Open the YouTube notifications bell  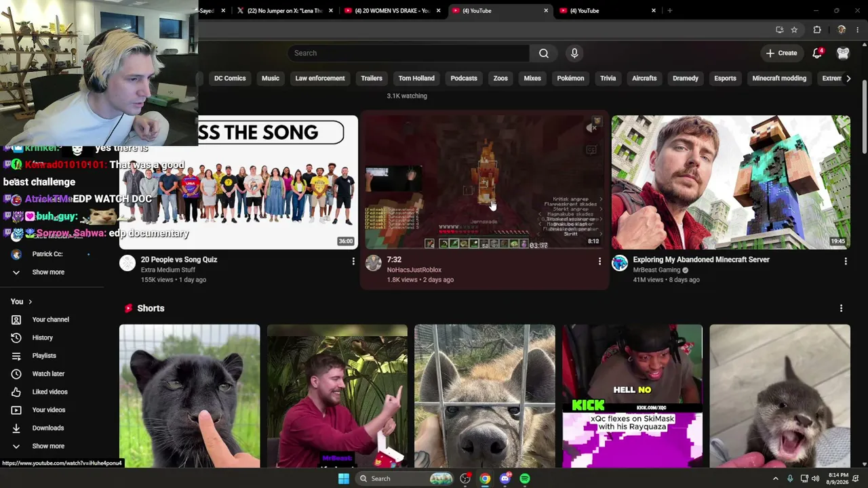point(818,53)
